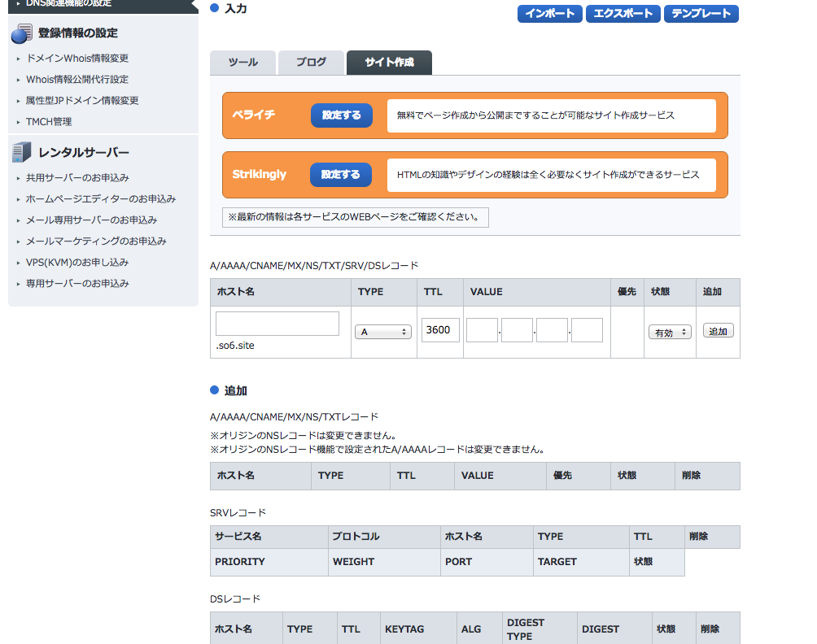This screenshot has width=817, height=644.
Task: Click the second IP octet VALUE field
Action: pyautogui.click(x=517, y=330)
